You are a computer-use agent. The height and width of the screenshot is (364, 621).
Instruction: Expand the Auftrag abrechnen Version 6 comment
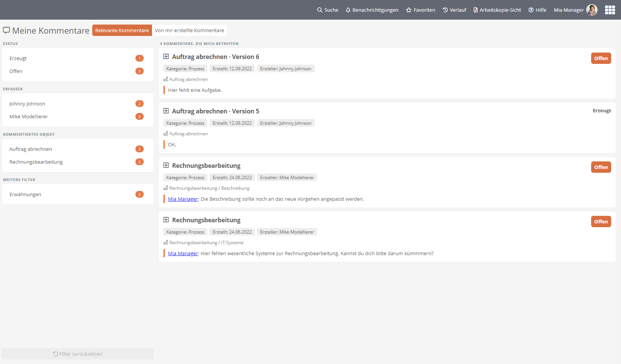[x=166, y=56]
